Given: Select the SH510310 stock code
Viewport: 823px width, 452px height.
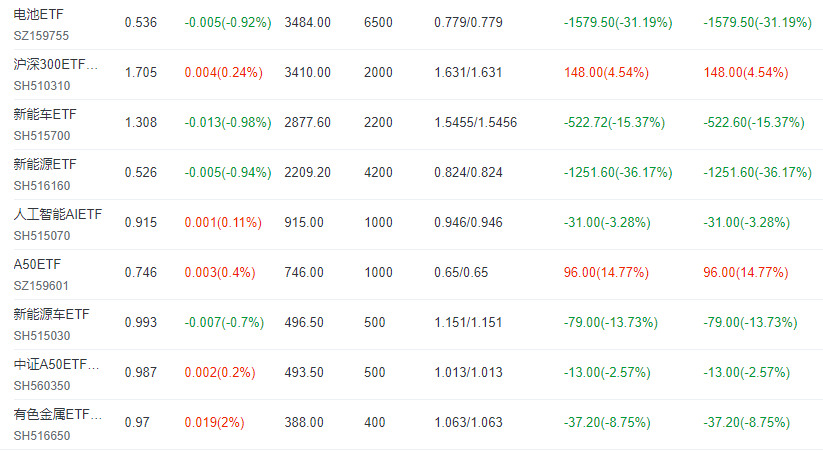Looking at the screenshot, I should (41, 86).
